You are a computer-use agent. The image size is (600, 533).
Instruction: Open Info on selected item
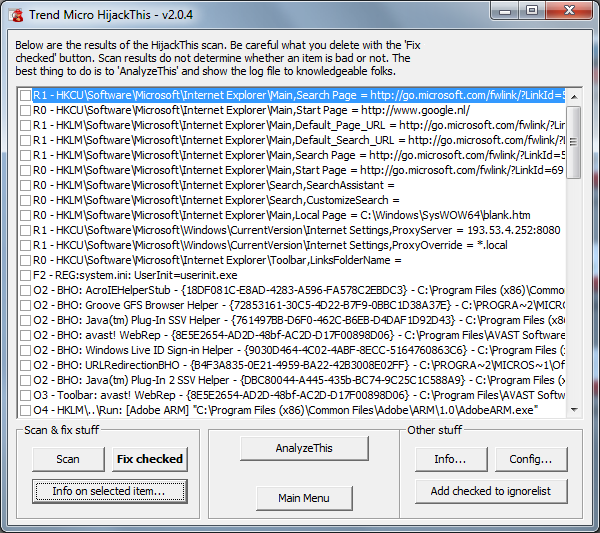coord(110,491)
